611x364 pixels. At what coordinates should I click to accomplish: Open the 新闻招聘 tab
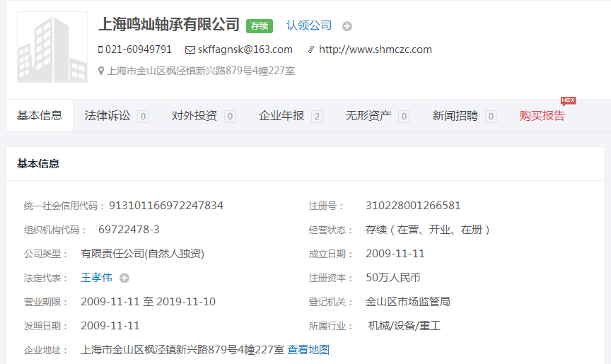click(x=465, y=116)
